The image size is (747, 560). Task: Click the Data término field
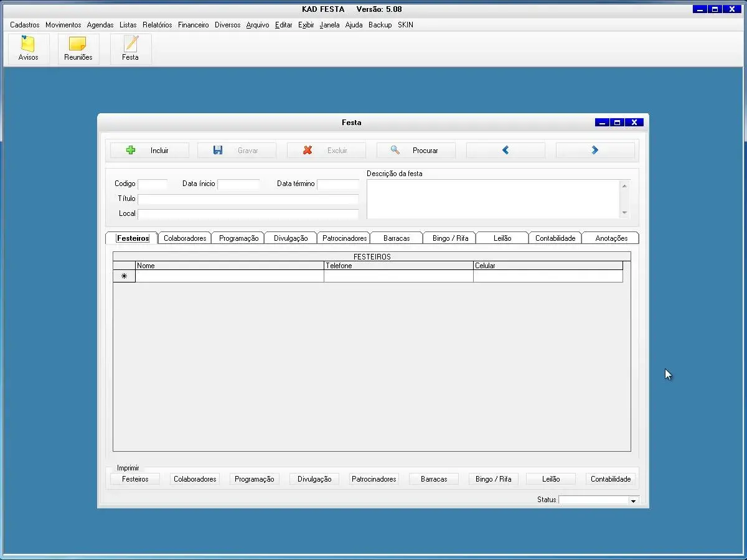(x=338, y=184)
